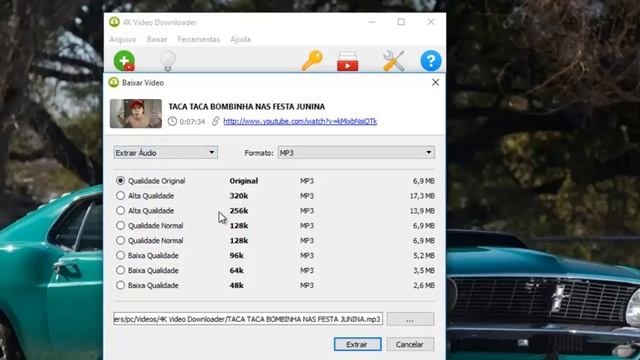This screenshot has width=640, height=360.
Task: Open the Arquivo menu
Action: pos(122,39)
